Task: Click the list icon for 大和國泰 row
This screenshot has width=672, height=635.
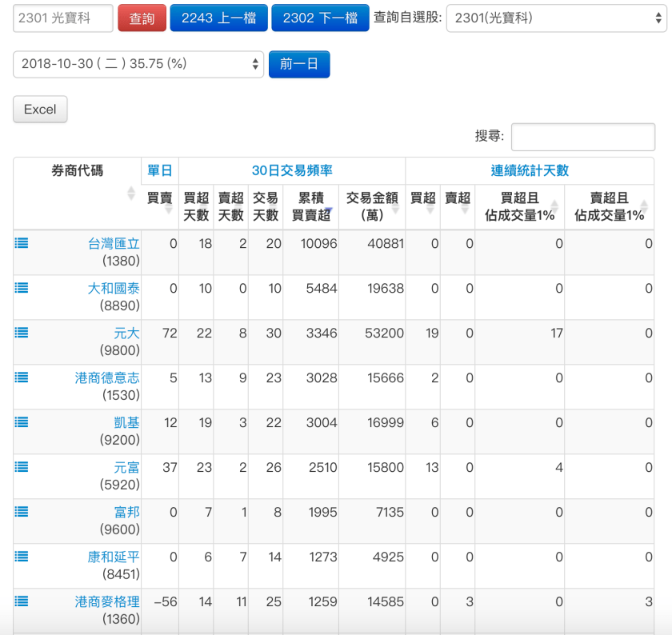Action: click(x=21, y=289)
